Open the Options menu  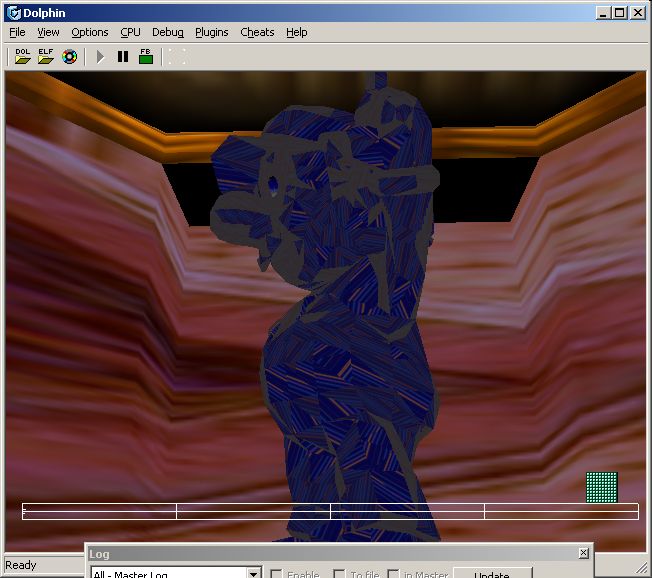coord(90,32)
